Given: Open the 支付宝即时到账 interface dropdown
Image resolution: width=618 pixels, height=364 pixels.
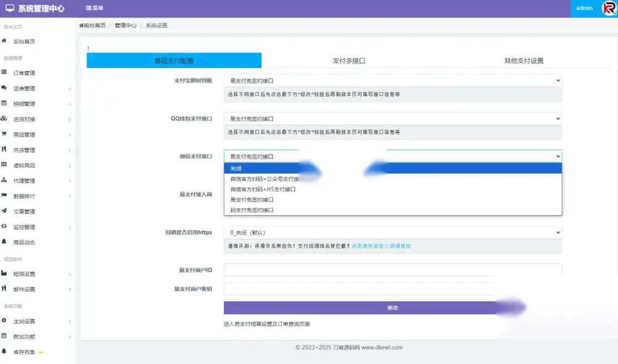Looking at the screenshot, I should point(392,80).
